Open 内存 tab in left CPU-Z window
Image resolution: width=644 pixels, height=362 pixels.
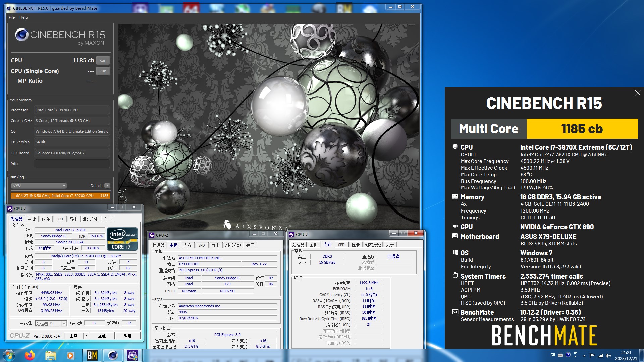pyautogui.click(x=46, y=219)
